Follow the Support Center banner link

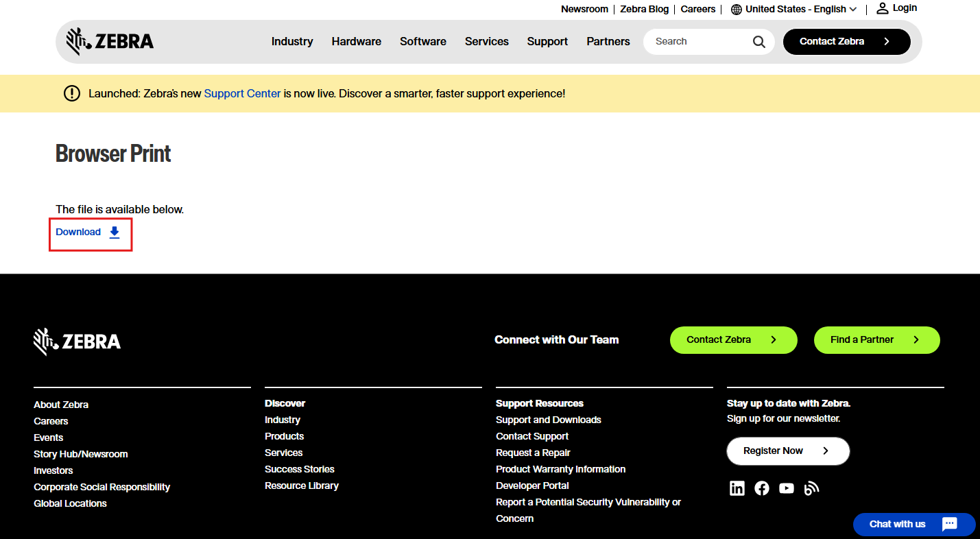tap(242, 93)
